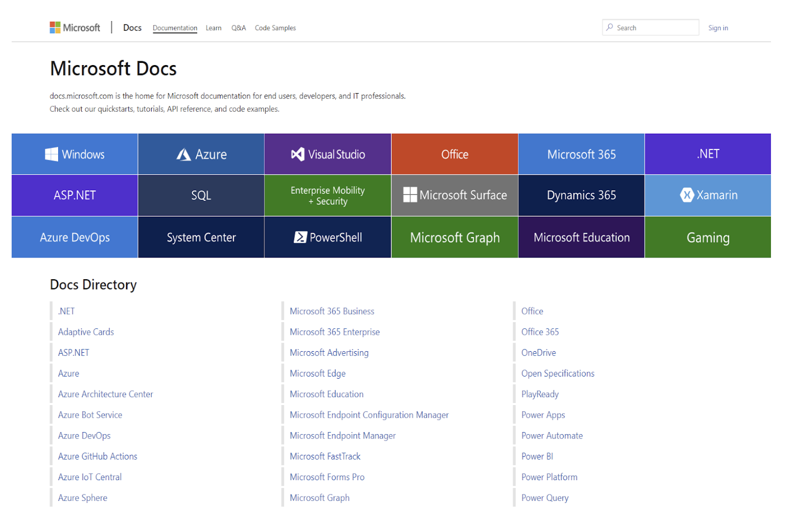Type in the Search field
Image resolution: width=808 pixels, height=532 pixels.
point(656,27)
